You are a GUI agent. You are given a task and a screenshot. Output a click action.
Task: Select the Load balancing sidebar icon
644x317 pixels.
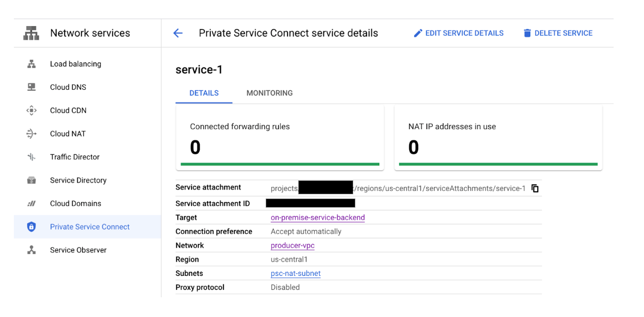point(31,64)
